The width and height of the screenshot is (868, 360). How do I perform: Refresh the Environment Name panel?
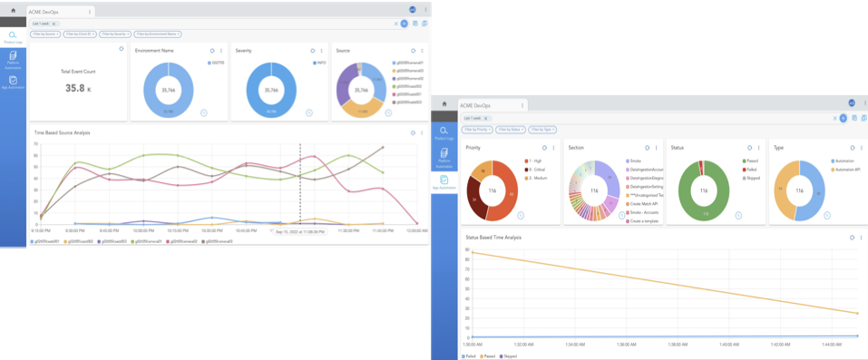tap(212, 51)
